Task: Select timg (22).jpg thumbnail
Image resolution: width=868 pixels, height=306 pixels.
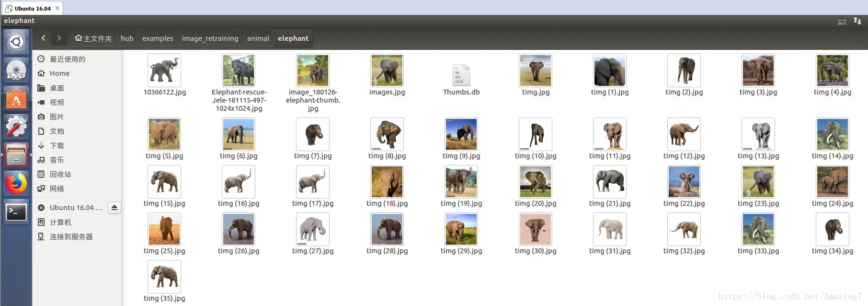Action: pos(684,182)
